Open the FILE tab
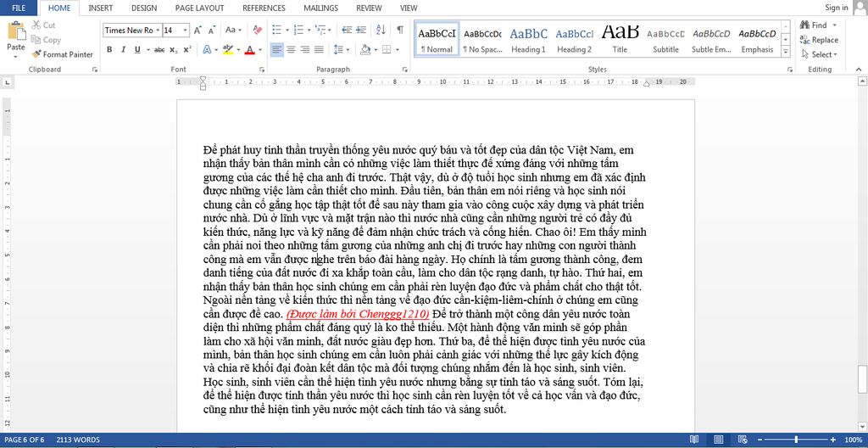Viewport: 868px width, 448px height. (x=19, y=8)
